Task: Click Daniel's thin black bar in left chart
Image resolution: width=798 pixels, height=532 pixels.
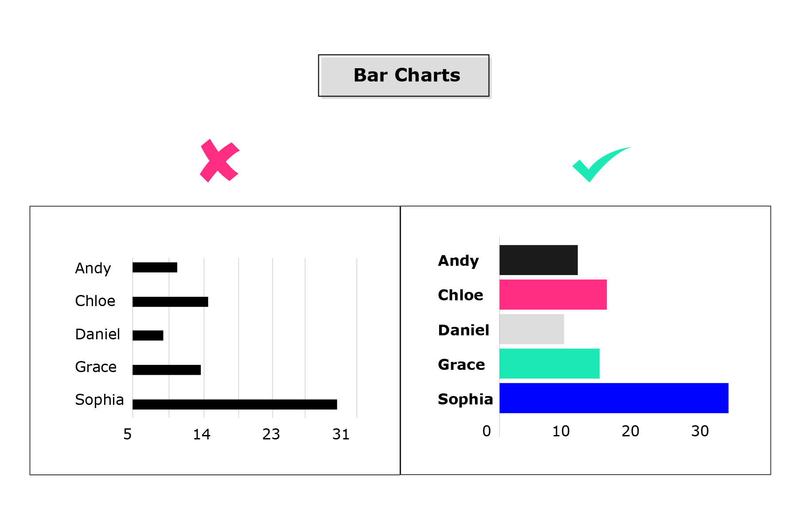Action: click(148, 335)
